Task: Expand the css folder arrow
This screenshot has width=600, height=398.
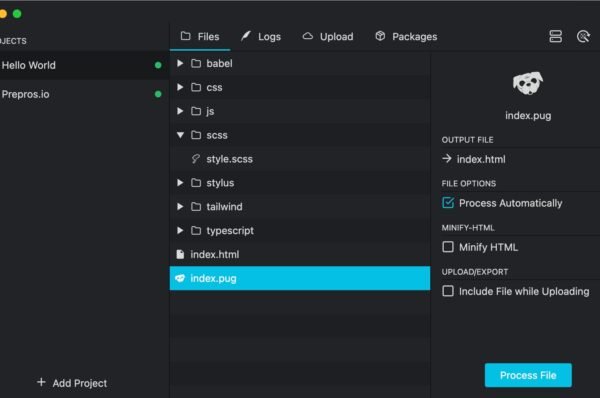Action: coord(180,87)
